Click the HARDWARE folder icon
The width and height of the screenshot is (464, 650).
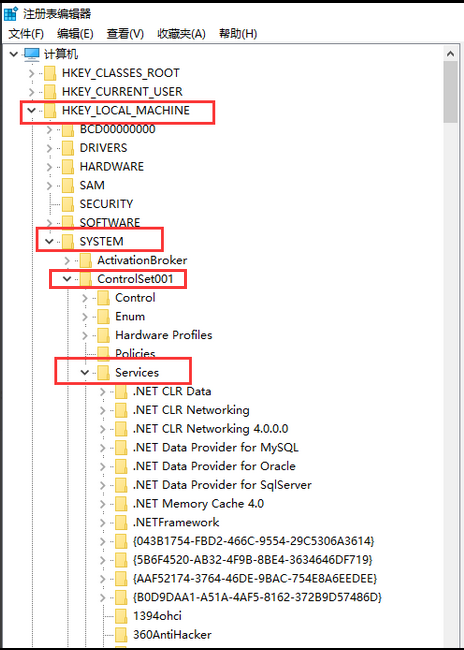coord(68,167)
